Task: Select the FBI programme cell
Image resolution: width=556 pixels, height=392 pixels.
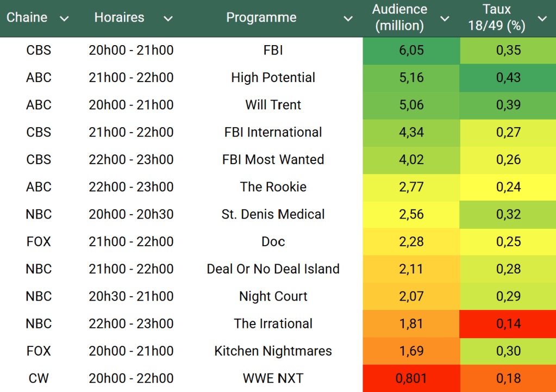Action: point(273,51)
